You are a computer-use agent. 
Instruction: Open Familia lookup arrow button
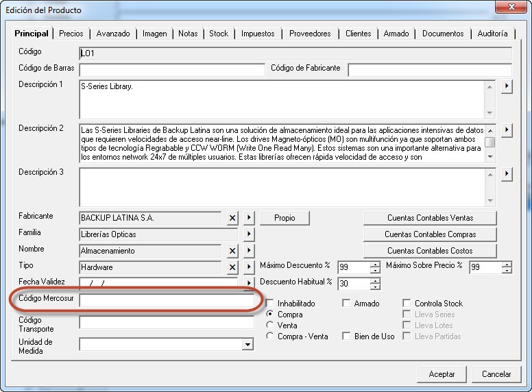point(249,234)
